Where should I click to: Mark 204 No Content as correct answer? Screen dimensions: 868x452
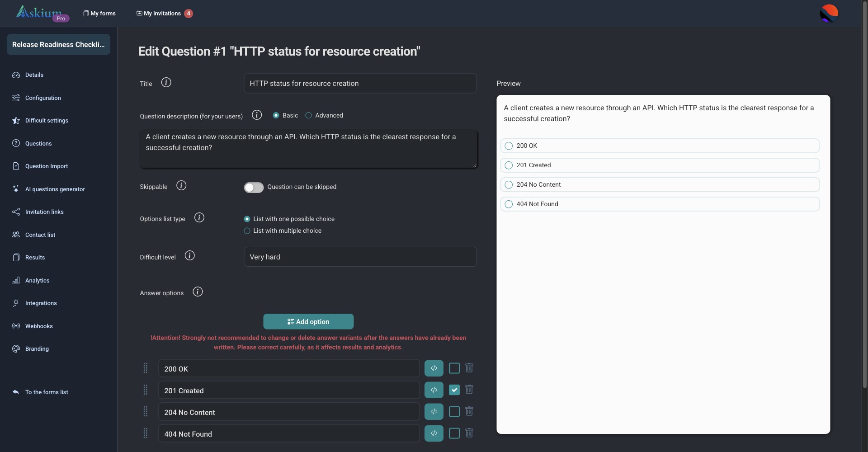454,412
